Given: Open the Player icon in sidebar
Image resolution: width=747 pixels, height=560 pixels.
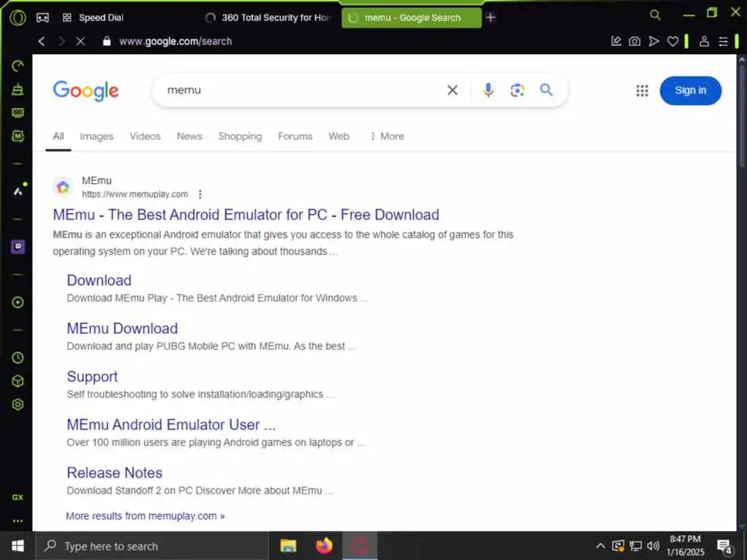Looking at the screenshot, I should (18, 303).
